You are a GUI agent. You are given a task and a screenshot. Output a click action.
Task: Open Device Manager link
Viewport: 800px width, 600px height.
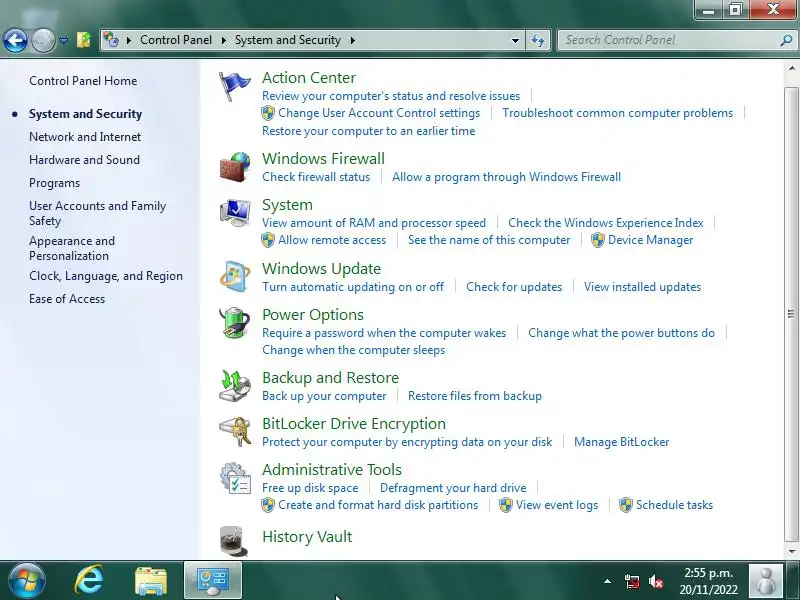(651, 240)
